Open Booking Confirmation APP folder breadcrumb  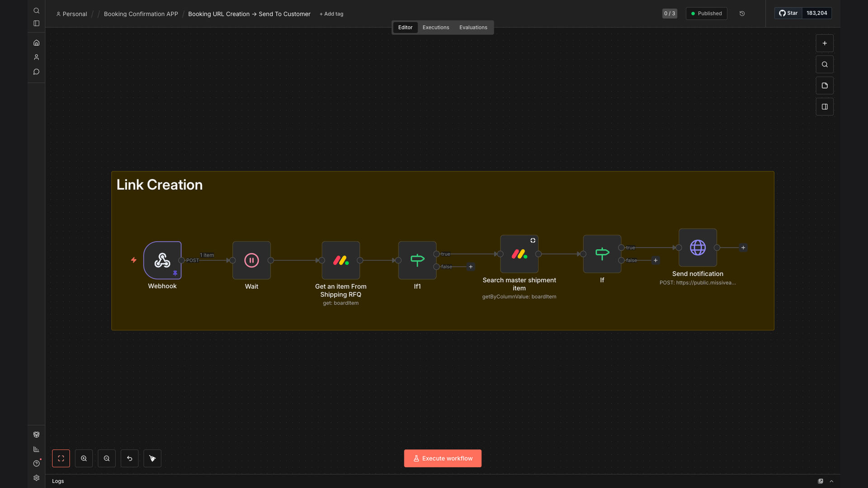[x=141, y=14]
